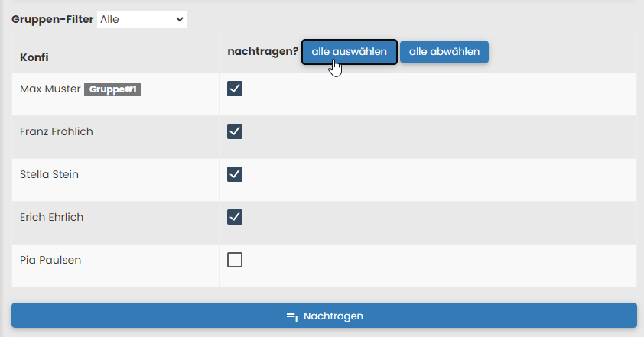Click the 'Gruppen-Filter' label text
This screenshot has width=644, height=337.
coord(52,19)
